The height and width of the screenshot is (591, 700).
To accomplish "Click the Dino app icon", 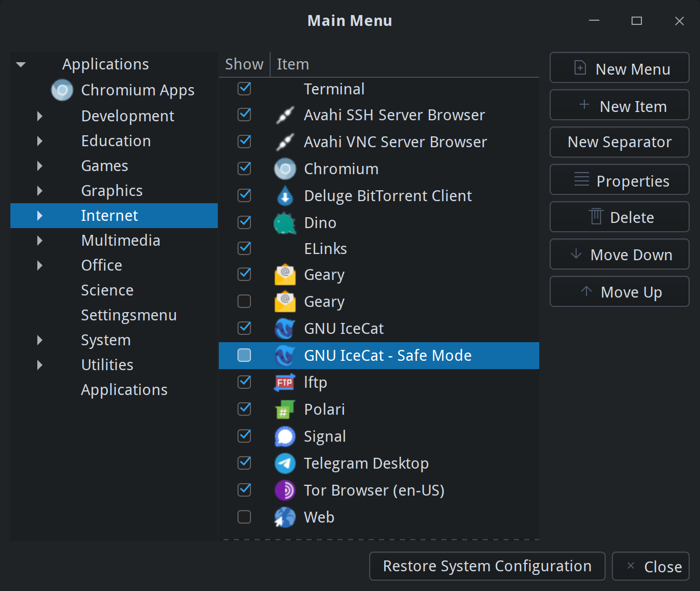I will [x=285, y=223].
